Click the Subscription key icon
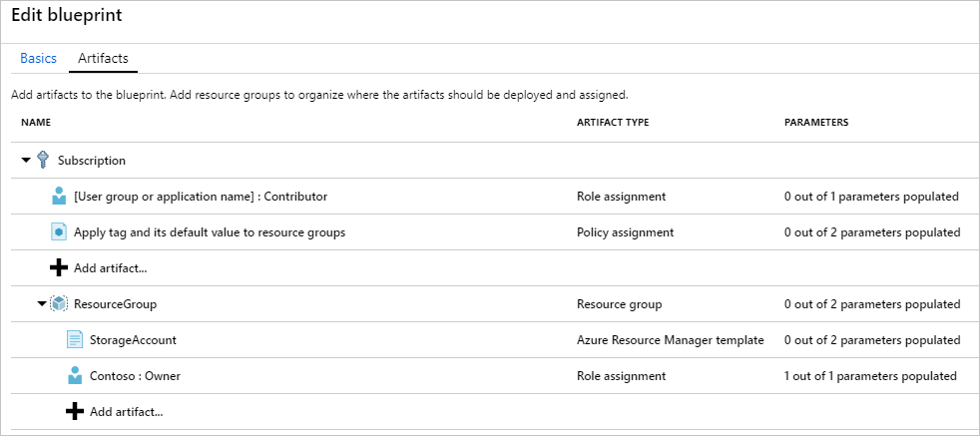980x436 pixels. pyautogui.click(x=43, y=160)
